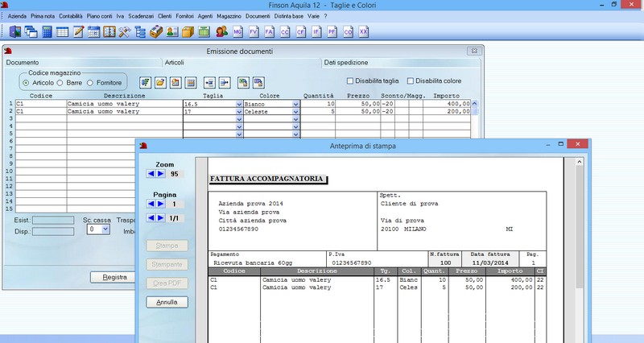644x343 pixels.
Task: Select the Fornitore radio button
Action: point(90,83)
